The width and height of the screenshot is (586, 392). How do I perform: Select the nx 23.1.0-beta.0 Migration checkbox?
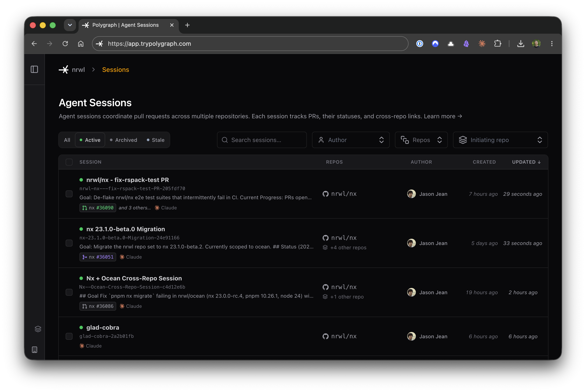point(69,243)
